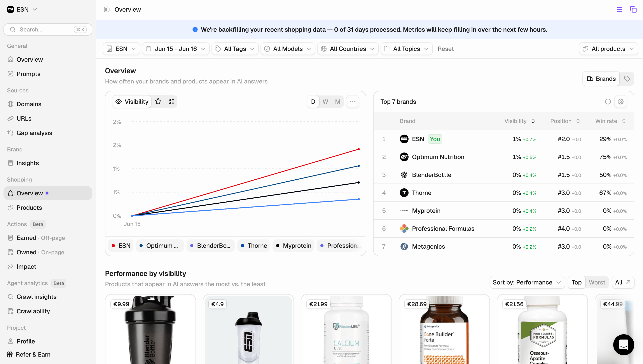Viewport: 643px width, 364px height.
Task: Open the Jun 15 - Jun 16 date range dropdown
Action: [176, 49]
